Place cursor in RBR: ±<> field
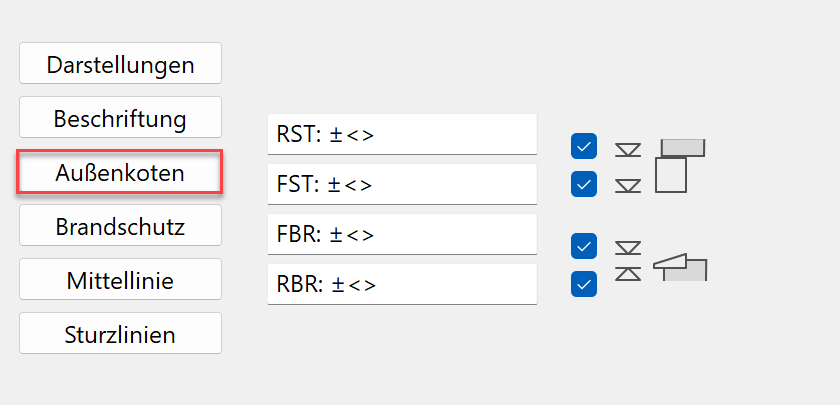 (402, 284)
